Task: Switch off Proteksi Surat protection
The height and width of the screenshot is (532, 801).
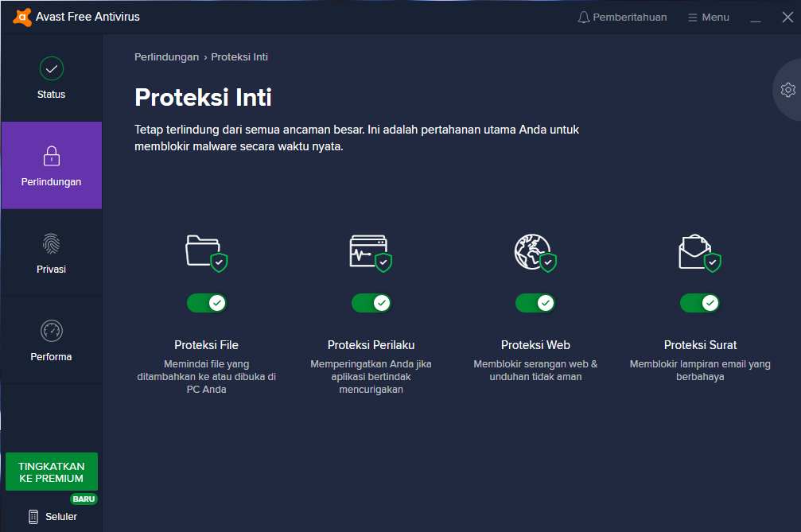Action: (x=700, y=303)
